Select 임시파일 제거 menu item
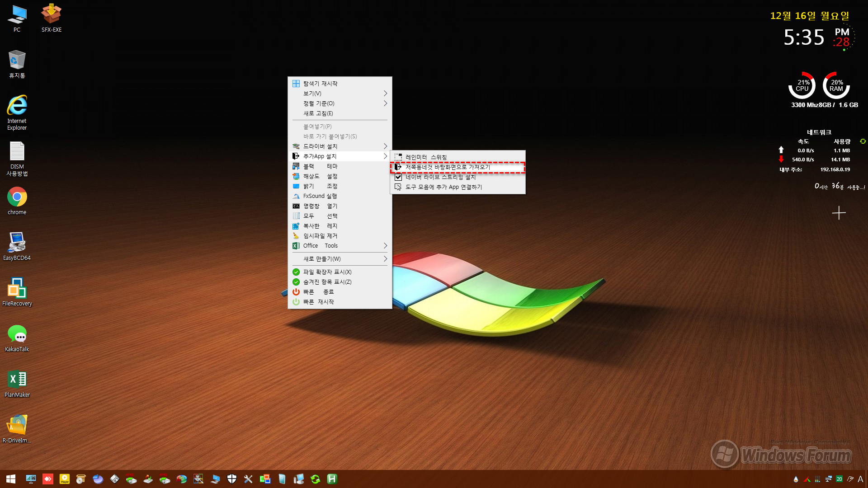This screenshot has height=488, width=868. pyautogui.click(x=340, y=236)
